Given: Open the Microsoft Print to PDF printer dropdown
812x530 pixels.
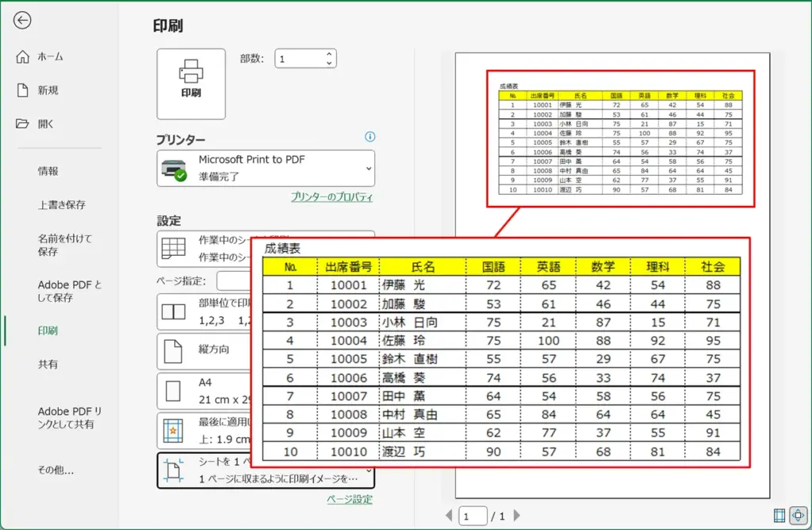Looking at the screenshot, I should point(266,168).
